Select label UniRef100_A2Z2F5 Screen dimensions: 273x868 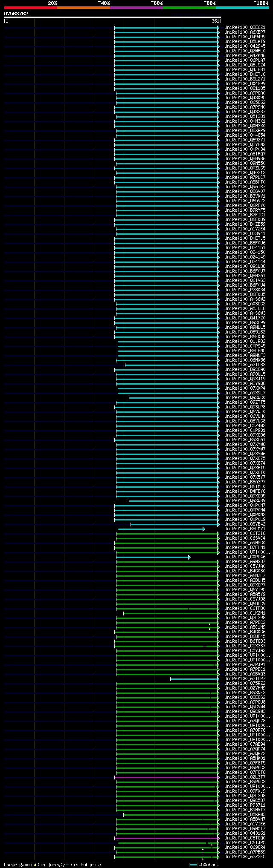[245, 857]
